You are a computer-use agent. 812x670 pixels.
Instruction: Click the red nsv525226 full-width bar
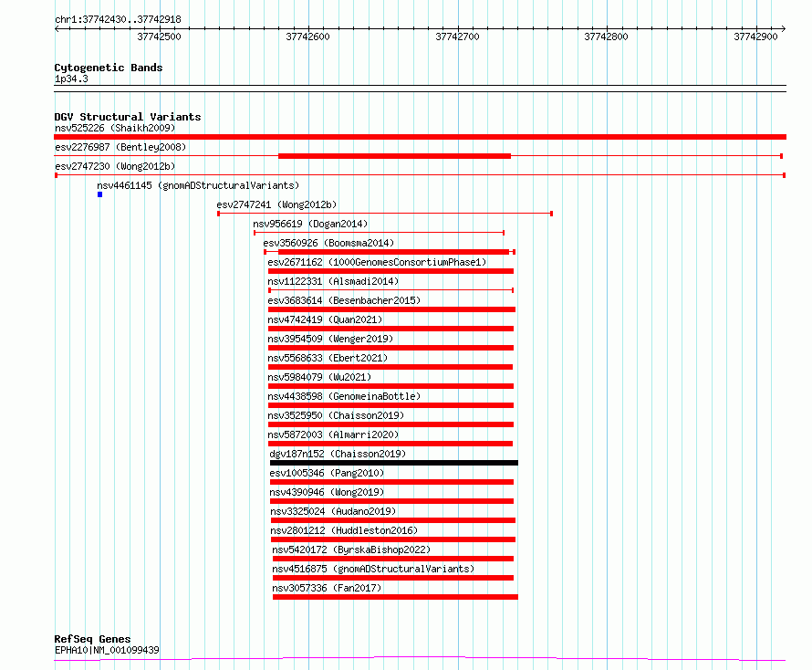pyautogui.click(x=420, y=137)
